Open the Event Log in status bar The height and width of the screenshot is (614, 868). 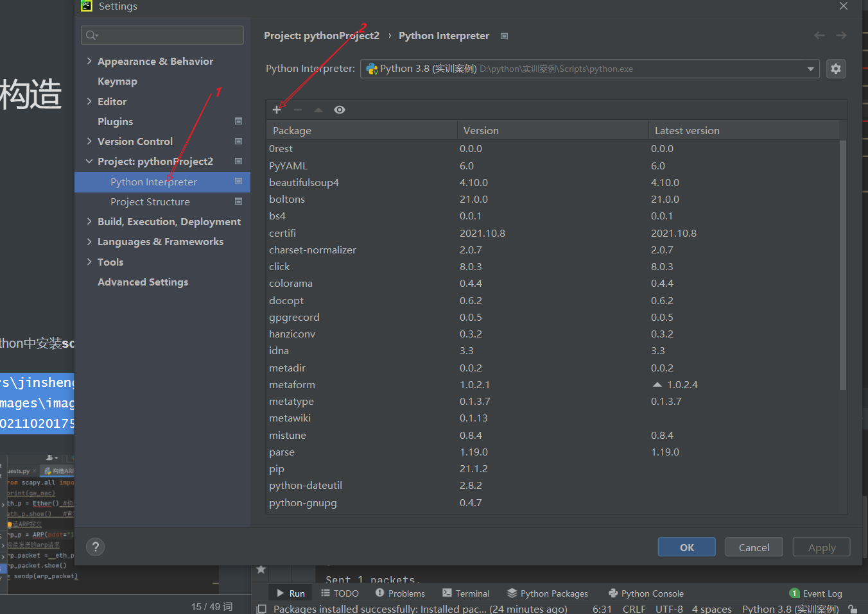tap(815, 593)
